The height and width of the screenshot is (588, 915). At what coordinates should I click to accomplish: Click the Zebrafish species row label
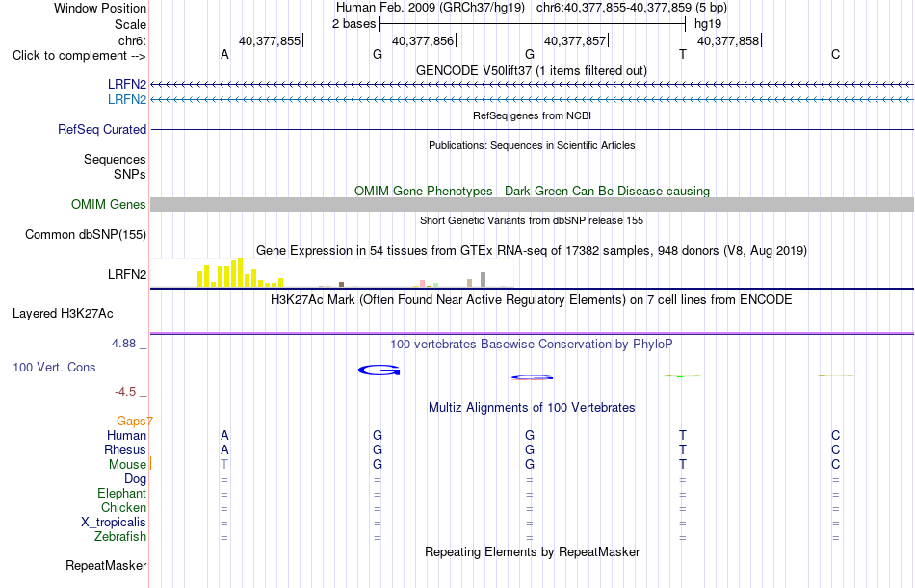pyautogui.click(x=120, y=537)
